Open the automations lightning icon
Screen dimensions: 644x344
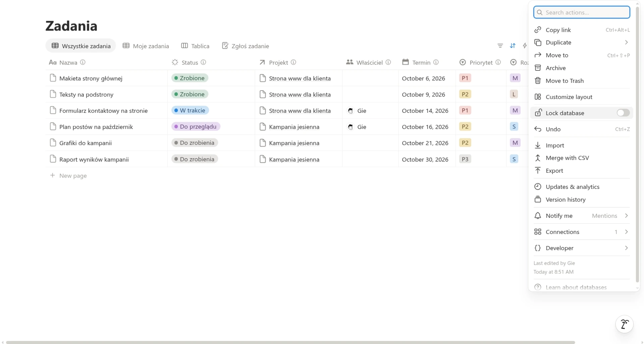[525, 46]
